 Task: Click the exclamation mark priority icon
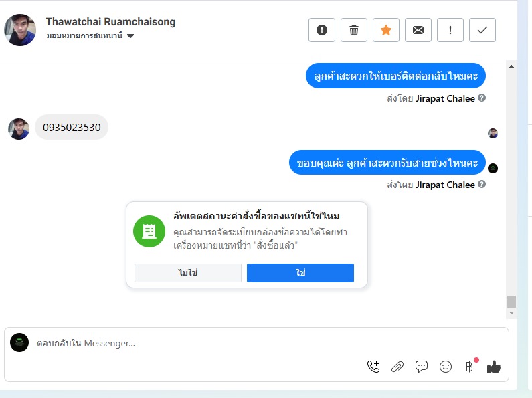[450, 30]
